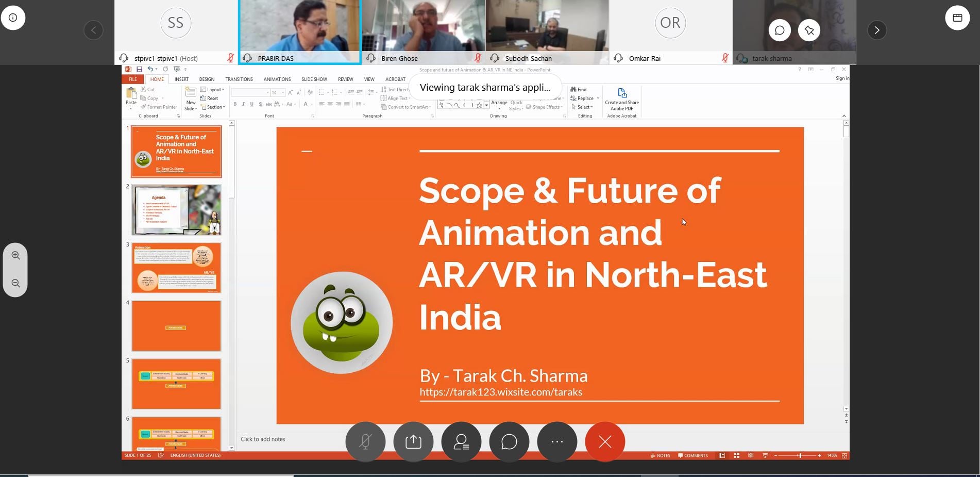Screen dimensions: 980x477
Task: Toggle the Notes pane in status bar
Action: click(x=661, y=456)
